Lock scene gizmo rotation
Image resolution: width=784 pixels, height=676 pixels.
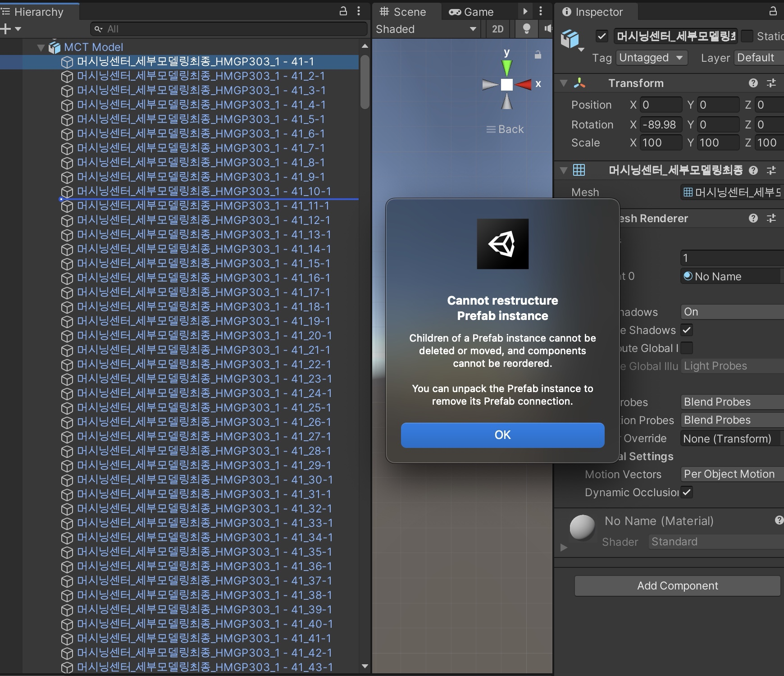[x=538, y=55]
